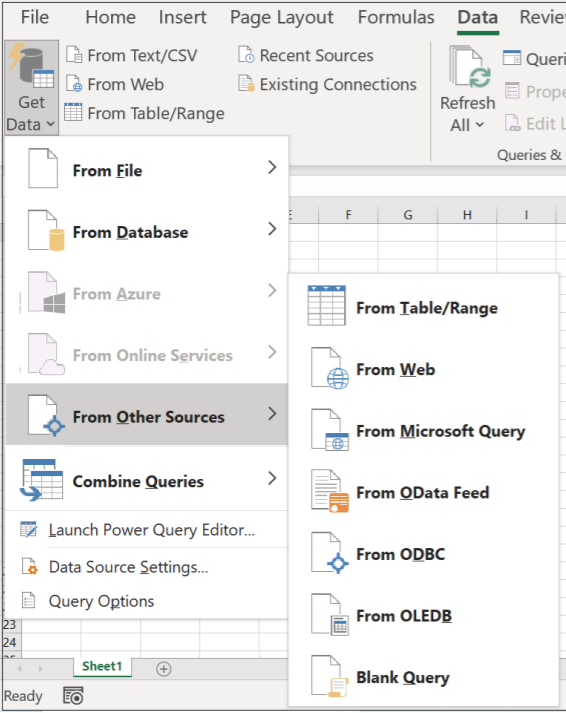Click From OLEDB page icon
The height and width of the screenshot is (713, 566).
330,614
